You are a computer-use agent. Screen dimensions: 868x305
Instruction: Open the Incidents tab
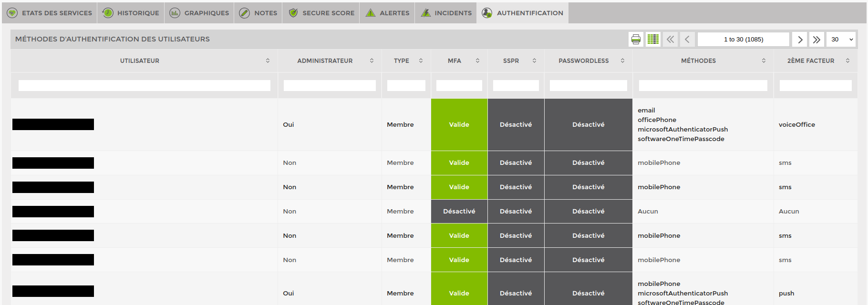click(446, 13)
